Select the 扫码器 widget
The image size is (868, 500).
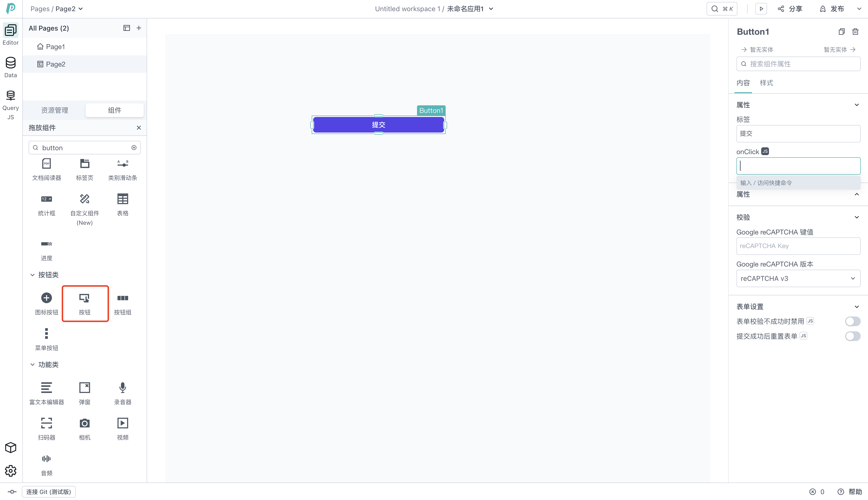(47, 429)
